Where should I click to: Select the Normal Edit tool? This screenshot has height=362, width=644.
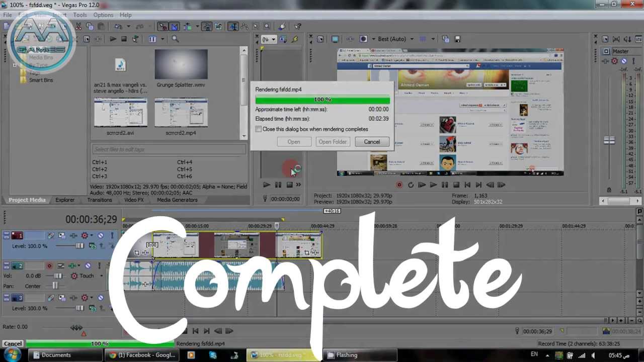pyautogui.click(x=233, y=26)
